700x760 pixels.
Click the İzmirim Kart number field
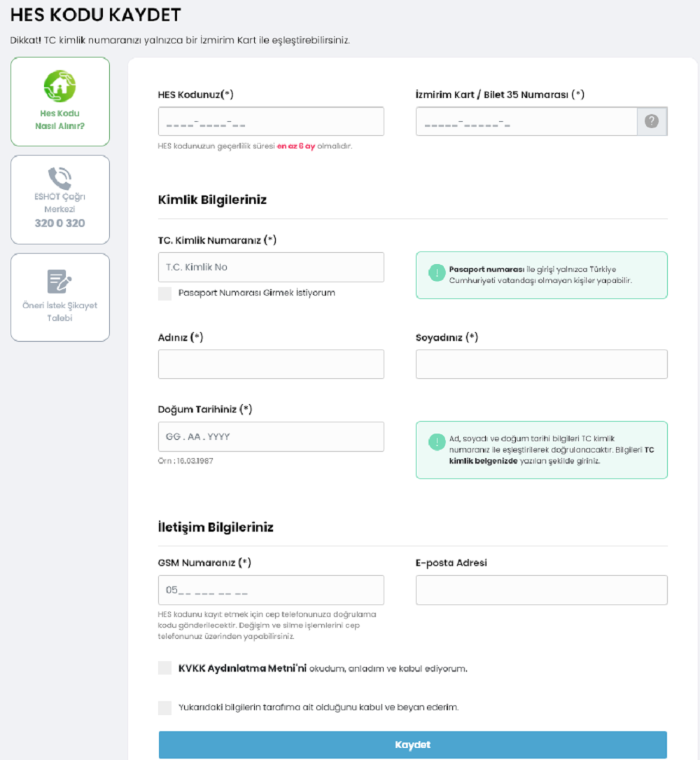pyautogui.click(x=526, y=121)
